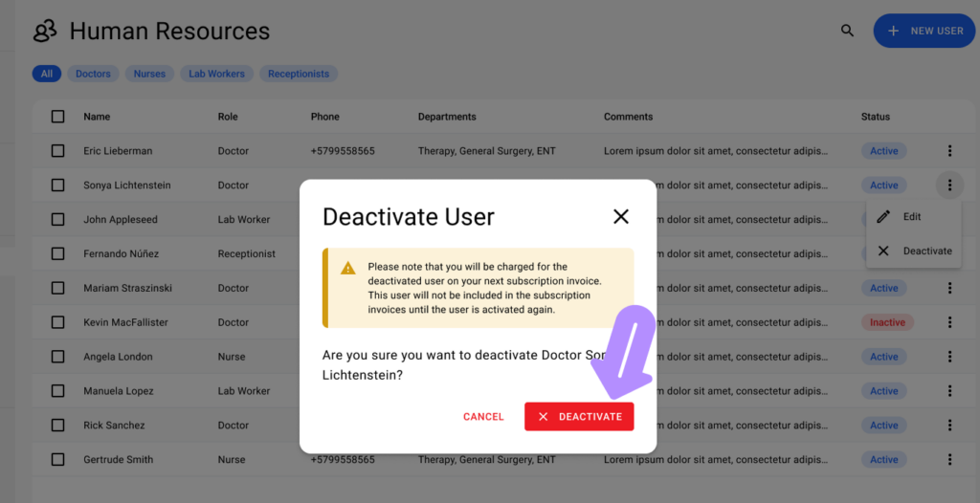Click the Human Resources people icon
The height and width of the screenshot is (503, 980).
click(45, 31)
